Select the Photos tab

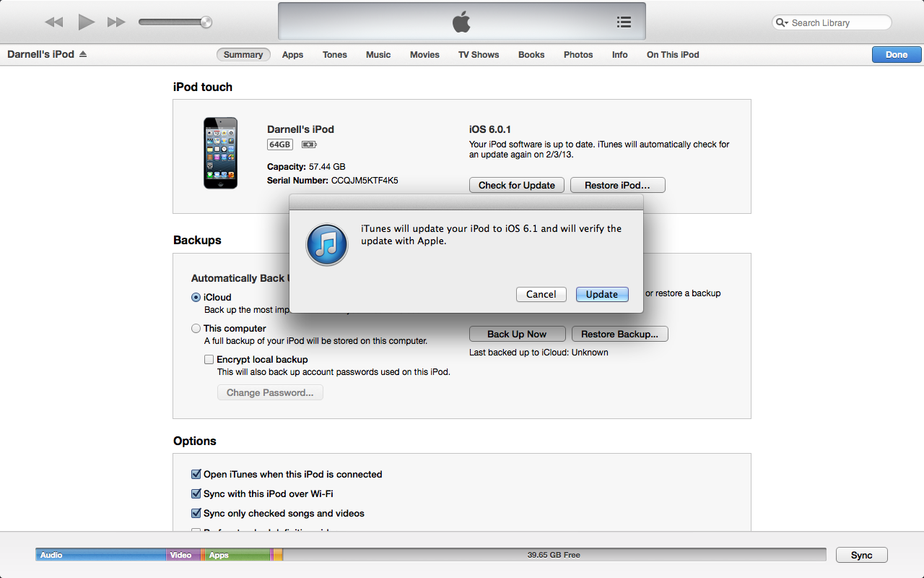point(578,54)
